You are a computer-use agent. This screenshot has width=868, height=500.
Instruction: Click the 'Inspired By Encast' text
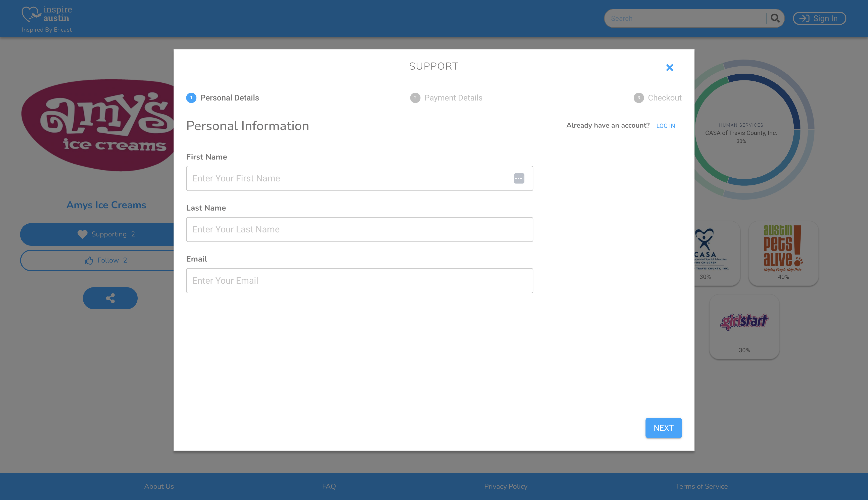coord(47,30)
